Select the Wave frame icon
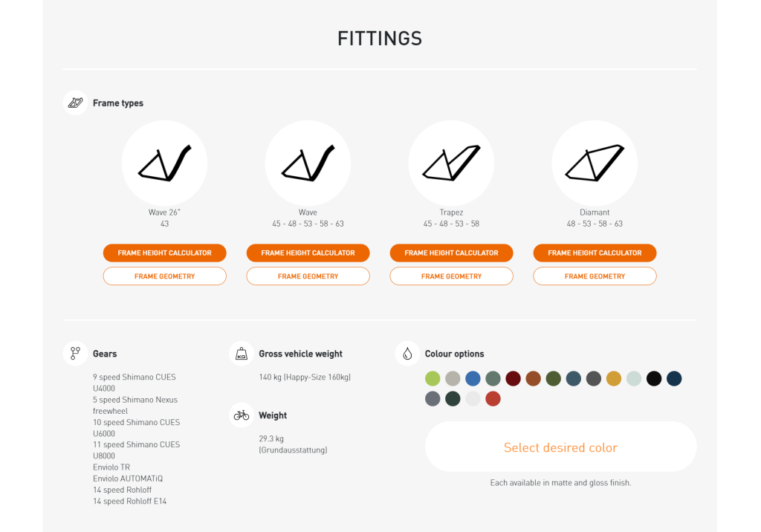The height and width of the screenshot is (532, 761). [308, 163]
